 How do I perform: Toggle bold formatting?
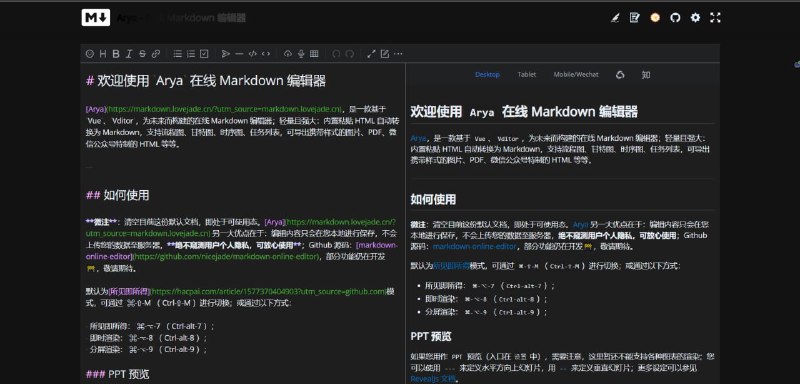116,54
